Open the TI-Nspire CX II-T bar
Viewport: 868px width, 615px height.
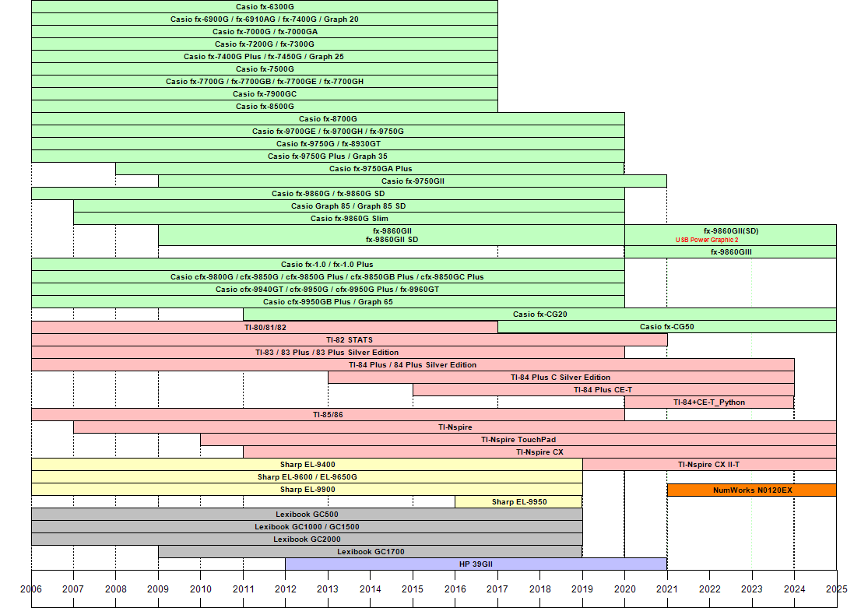(709, 465)
